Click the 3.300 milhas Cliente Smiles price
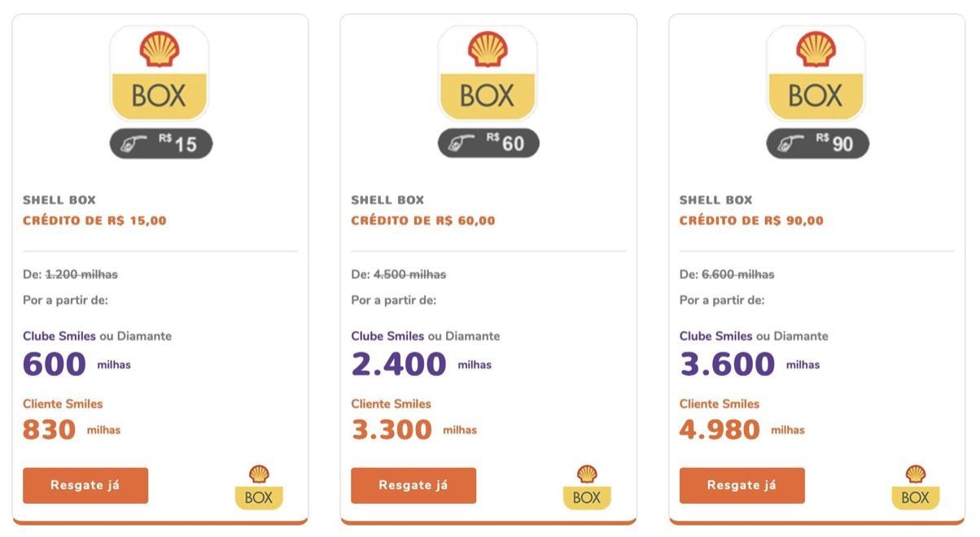The image size is (980, 537). pos(414,430)
